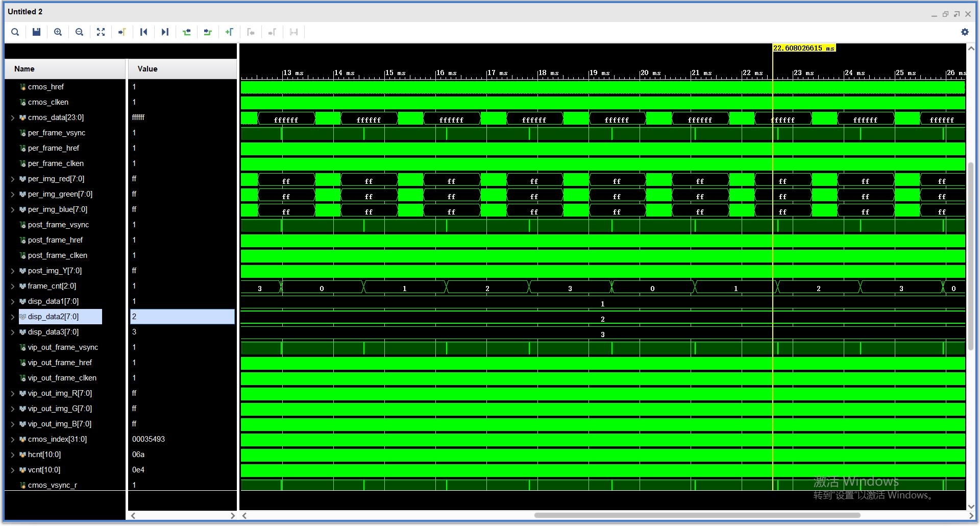Viewport: 980px width, 526px height.
Task: Search for a signal using the magnifier icon
Action: point(15,32)
